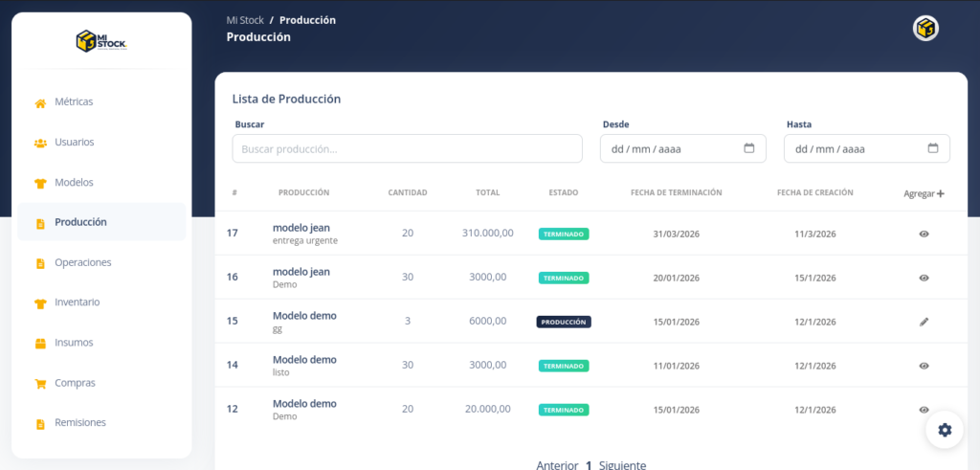Click the Métricas home icon in sidebar
The image size is (980, 470).
pyautogui.click(x=40, y=102)
